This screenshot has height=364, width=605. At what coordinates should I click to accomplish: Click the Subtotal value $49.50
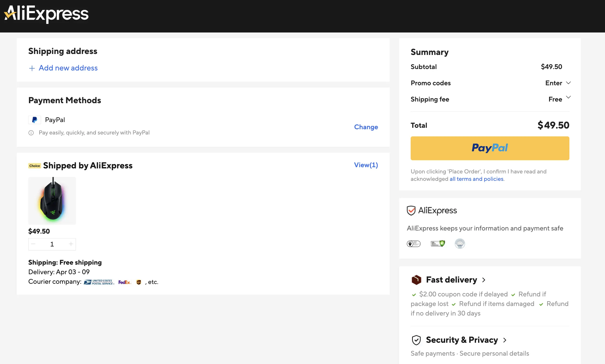pos(551,67)
